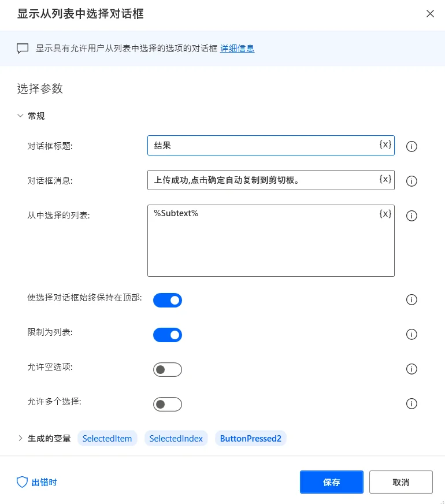Click info icon beside 从中选择的列表
This screenshot has height=504, width=445.
click(412, 216)
